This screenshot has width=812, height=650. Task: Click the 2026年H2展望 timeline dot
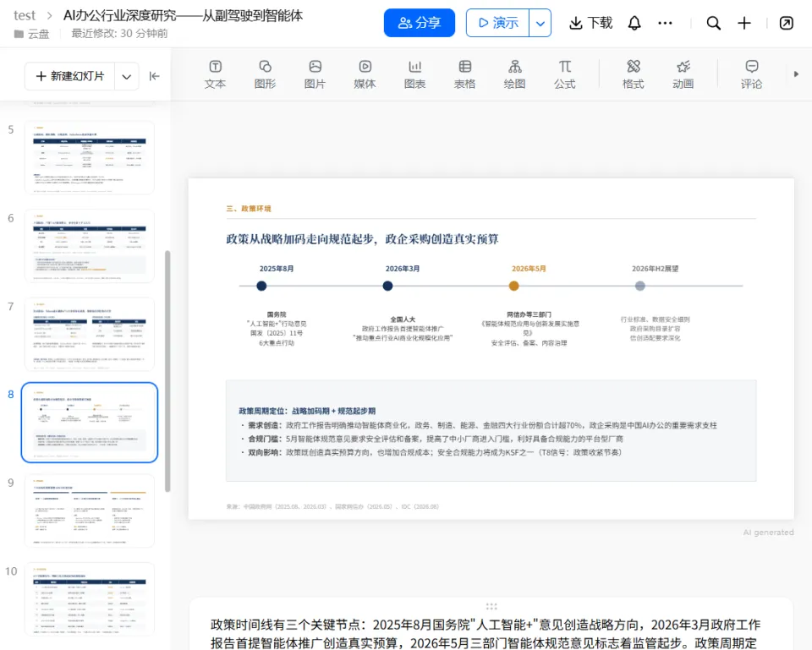[640, 286]
